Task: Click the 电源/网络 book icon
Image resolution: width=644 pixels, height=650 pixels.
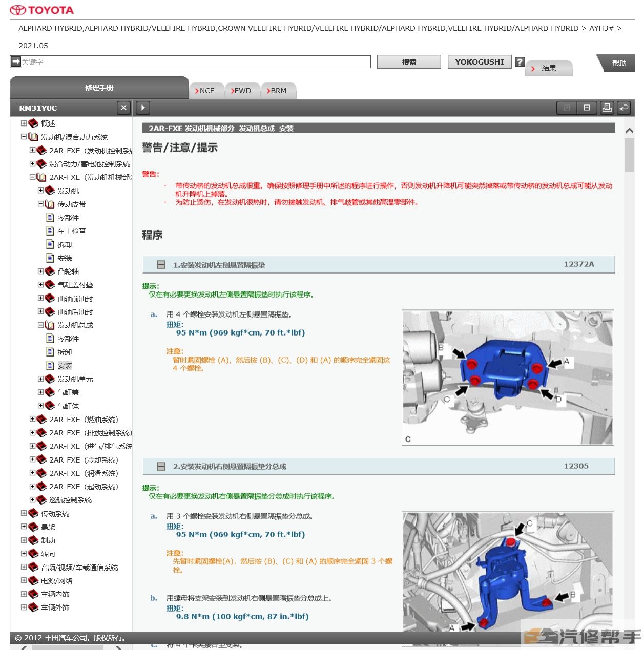Action: [33, 580]
